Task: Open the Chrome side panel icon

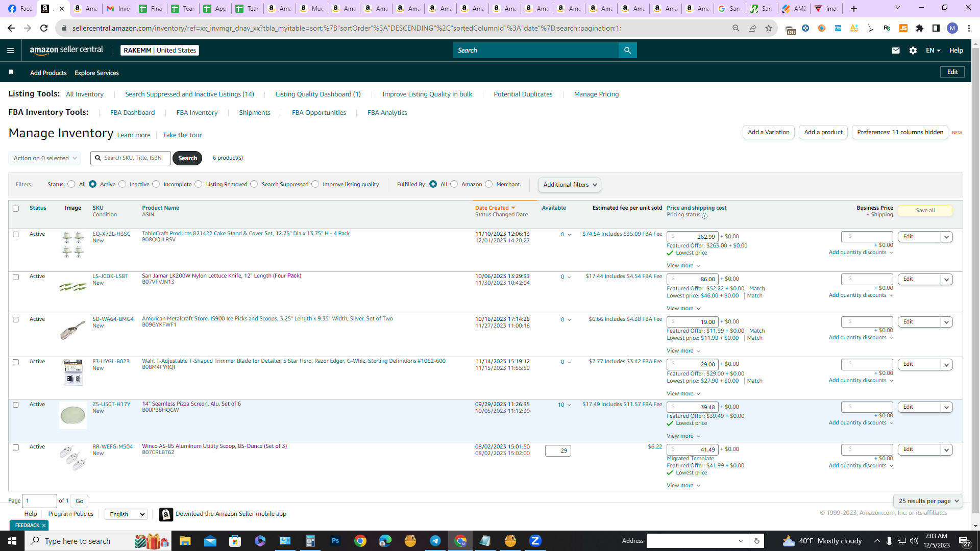Action: click(x=936, y=28)
